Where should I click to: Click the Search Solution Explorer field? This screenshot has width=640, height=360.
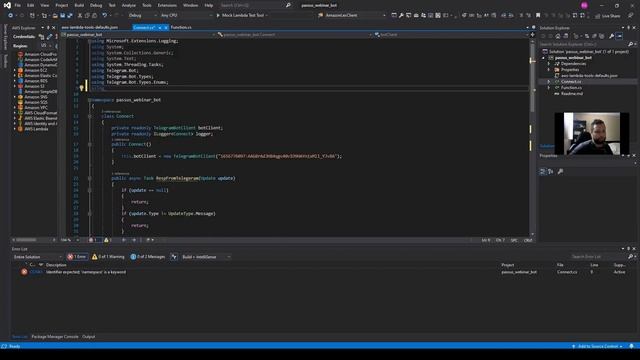(583, 44)
